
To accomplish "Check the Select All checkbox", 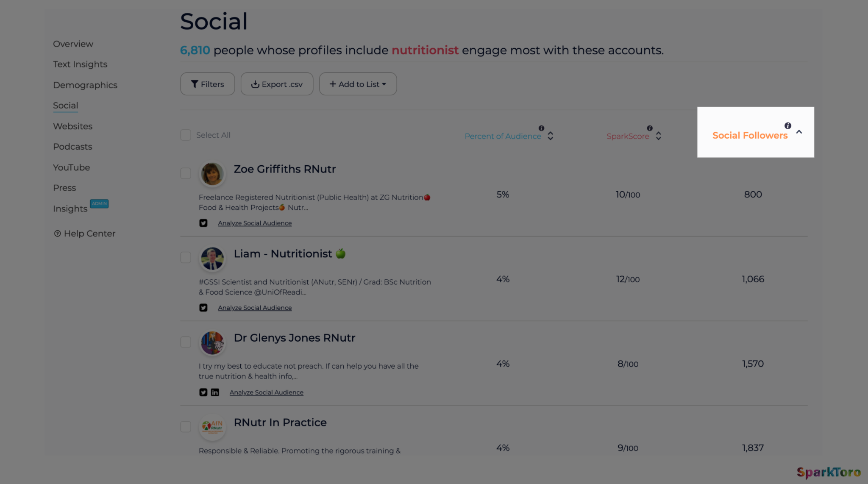I will click(186, 135).
